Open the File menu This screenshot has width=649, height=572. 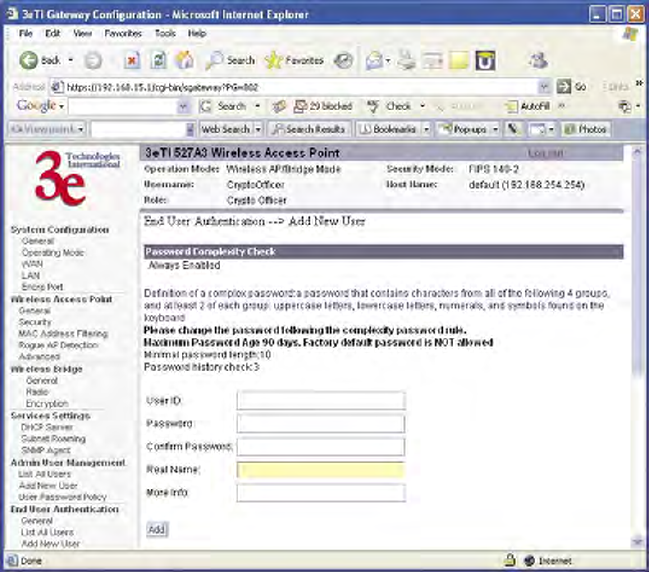(x=26, y=34)
